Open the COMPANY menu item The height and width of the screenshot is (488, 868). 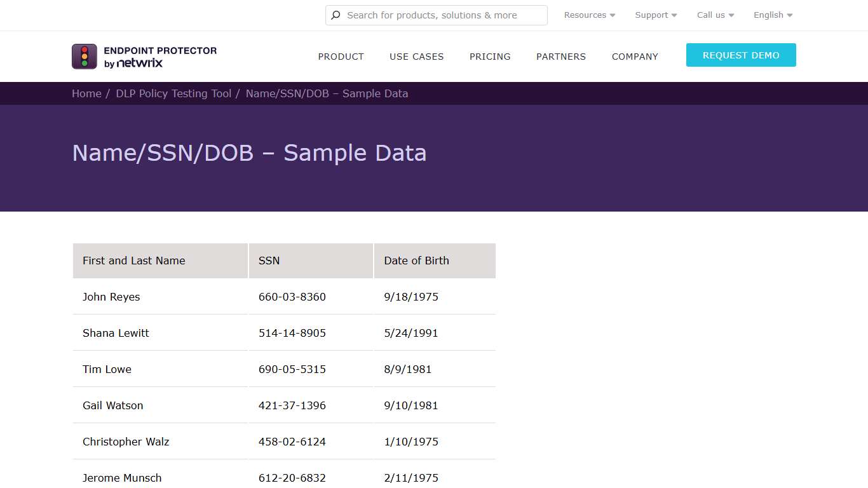635,57
